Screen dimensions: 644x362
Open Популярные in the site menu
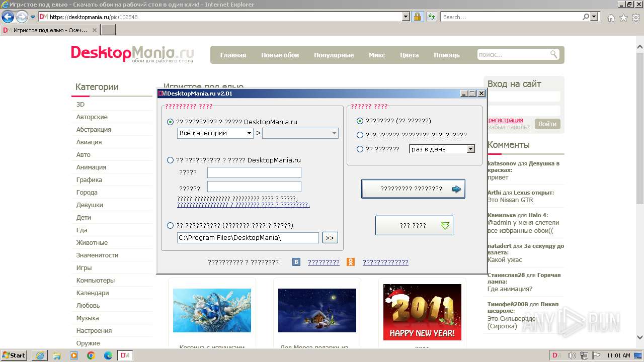334,55
